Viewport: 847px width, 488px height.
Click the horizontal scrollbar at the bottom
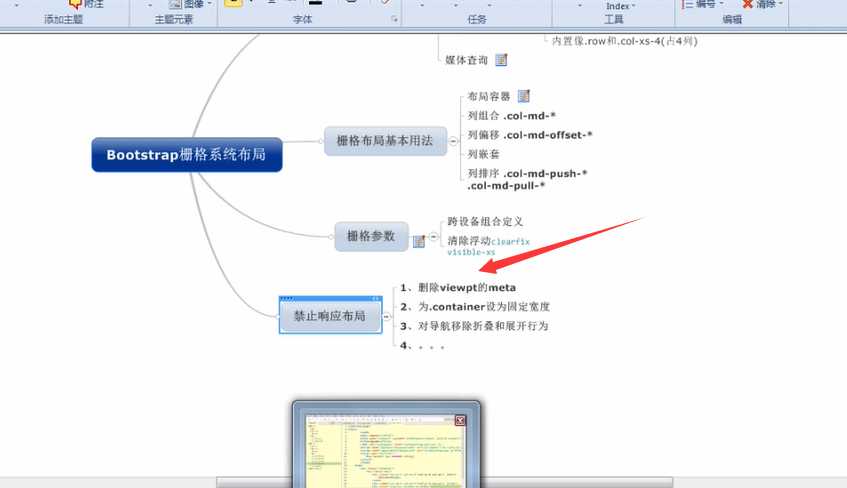pos(445,482)
